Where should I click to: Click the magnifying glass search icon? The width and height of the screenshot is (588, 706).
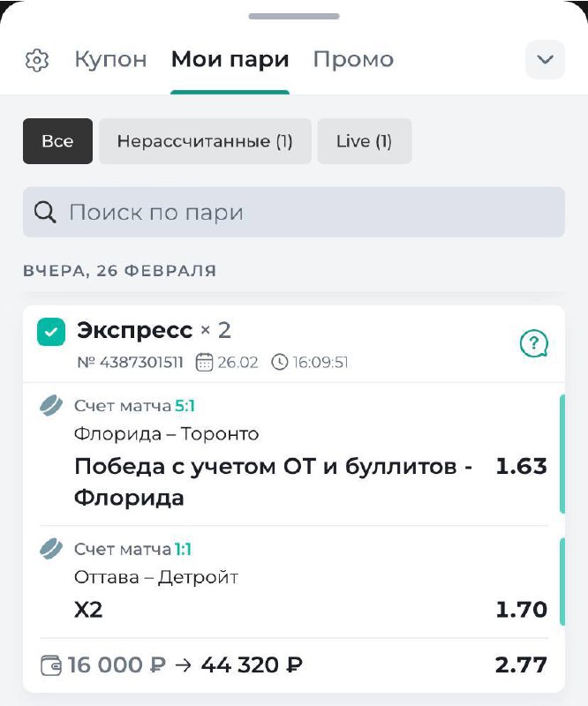tap(44, 212)
